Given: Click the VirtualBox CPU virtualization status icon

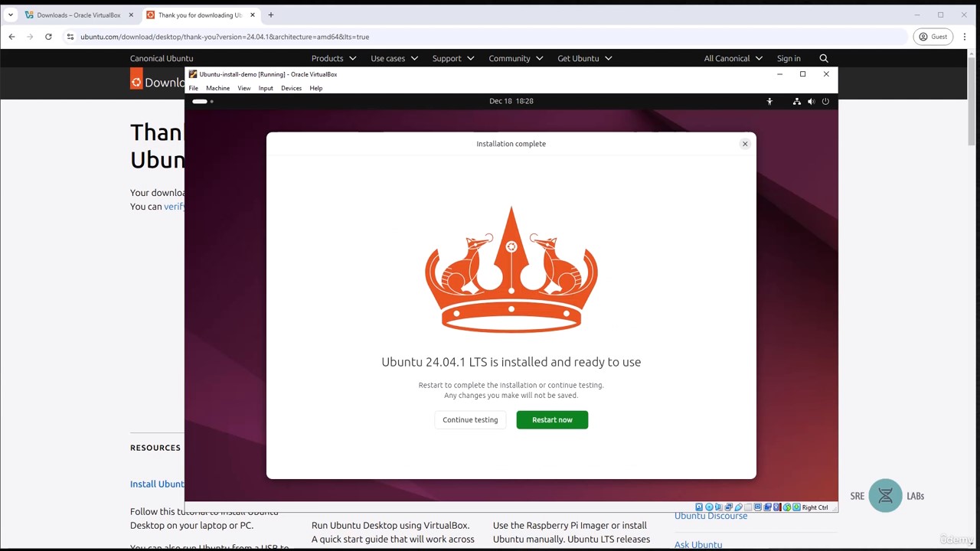Looking at the screenshot, I should coord(777,507).
